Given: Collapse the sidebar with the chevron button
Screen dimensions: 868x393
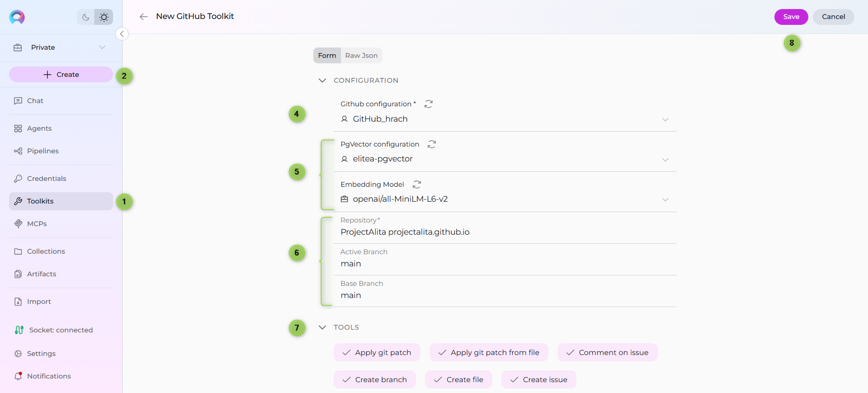Looking at the screenshot, I should [x=122, y=34].
